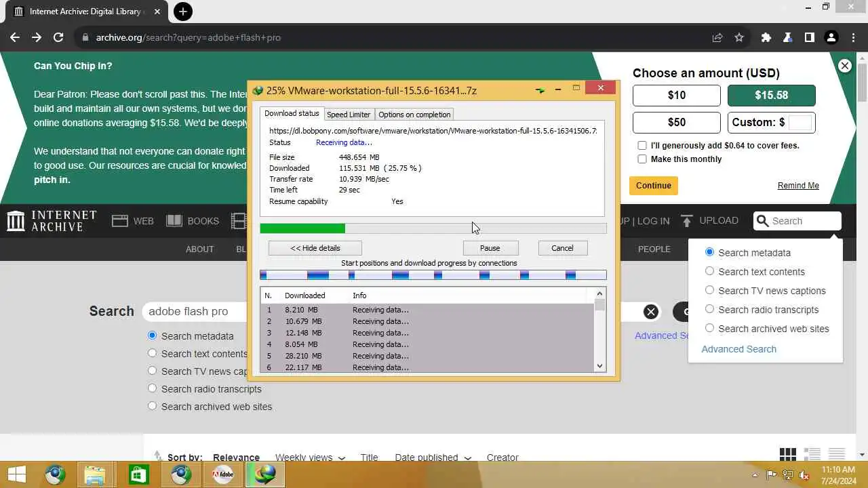Viewport: 868px width, 488px height.
Task: Switch to the 'Speed Limiter' tab
Action: click(x=349, y=115)
